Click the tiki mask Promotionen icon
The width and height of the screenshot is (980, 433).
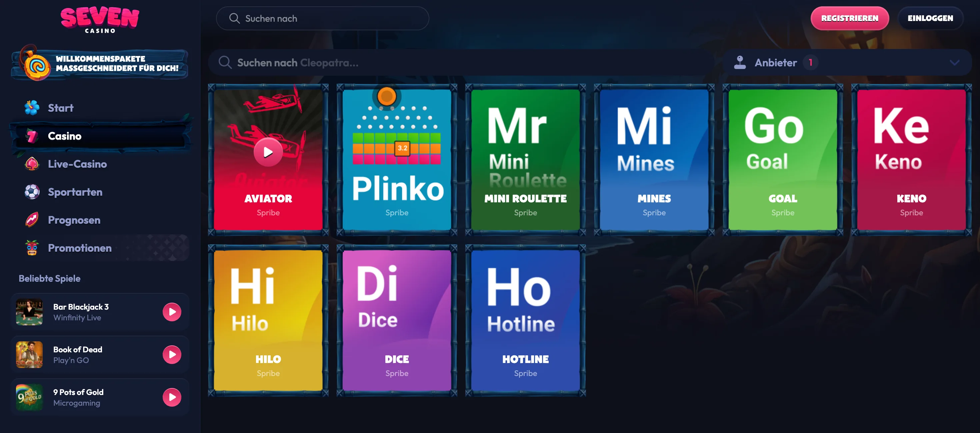tap(32, 248)
